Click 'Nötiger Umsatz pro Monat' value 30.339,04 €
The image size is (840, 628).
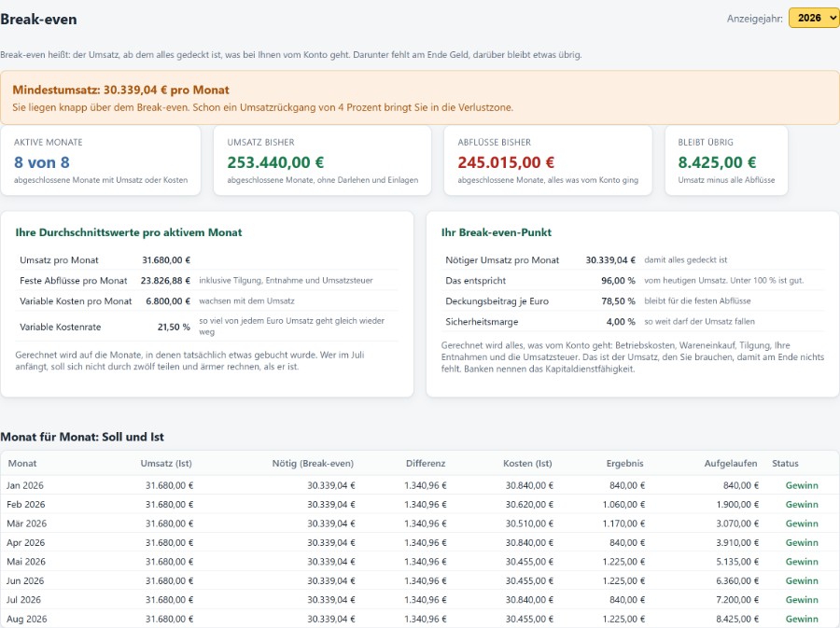(x=610, y=260)
